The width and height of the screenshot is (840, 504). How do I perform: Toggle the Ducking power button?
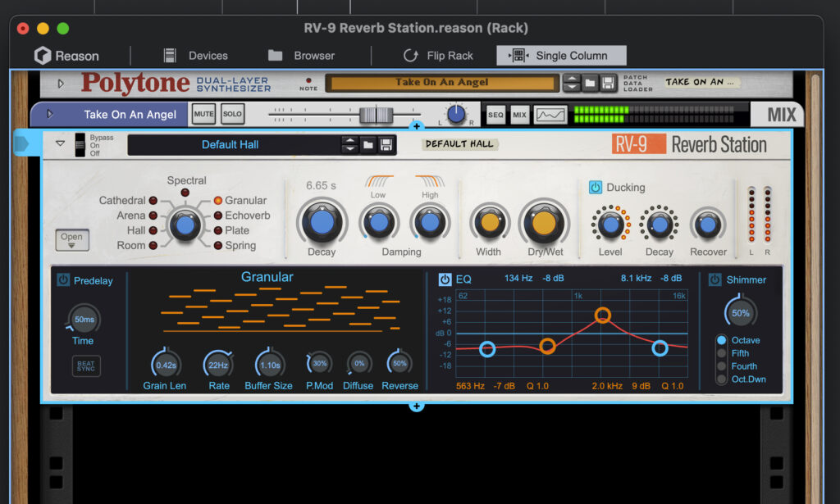coord(596,188)
